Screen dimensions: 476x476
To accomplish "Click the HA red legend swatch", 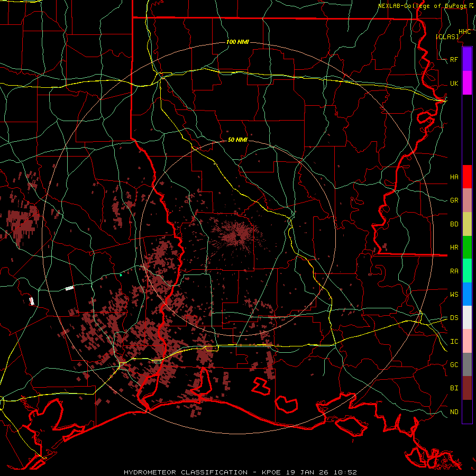I will click(467, 177).
